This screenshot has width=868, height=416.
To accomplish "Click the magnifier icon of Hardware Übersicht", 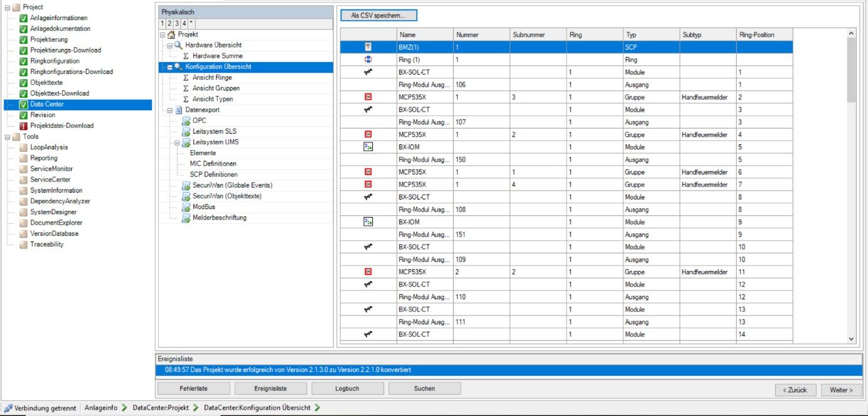I will tap(179, 45).
